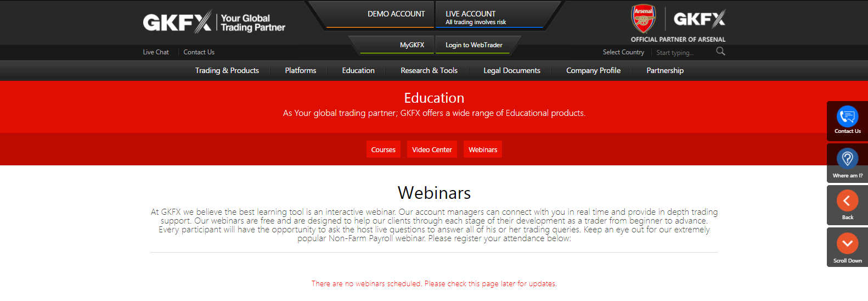Click the GKFX partner logo beside Arsenal

click(700, 19)
